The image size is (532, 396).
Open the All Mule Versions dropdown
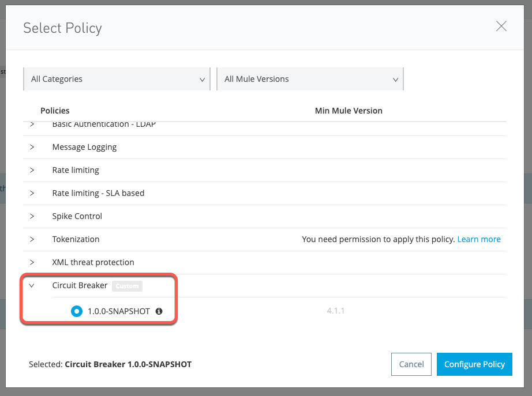(x=310, y=79)
